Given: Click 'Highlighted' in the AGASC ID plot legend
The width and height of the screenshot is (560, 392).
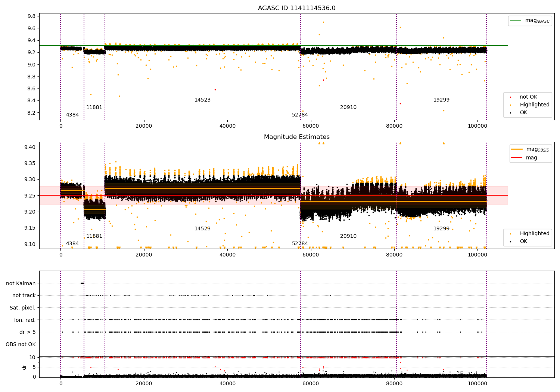Looking at the screenshot, I should point(534,105).
